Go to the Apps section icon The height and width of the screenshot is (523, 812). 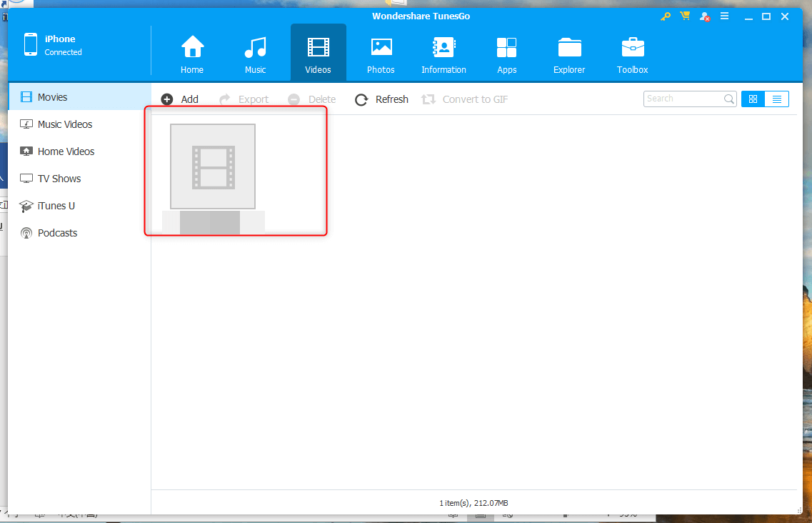(506, 54)
